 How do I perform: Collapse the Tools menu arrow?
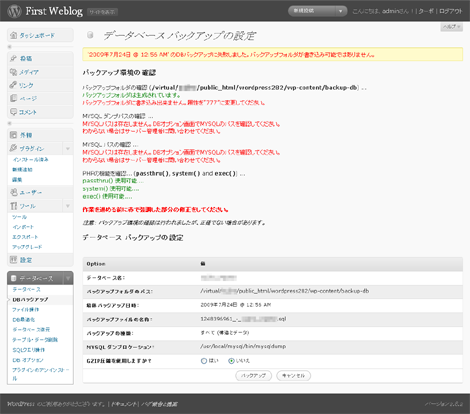(x=68, y=206)
